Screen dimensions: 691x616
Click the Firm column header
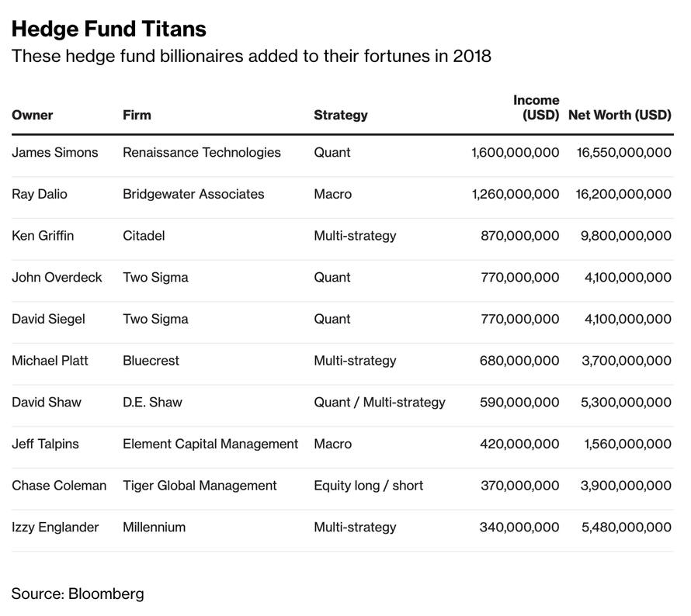pos(137,115)
